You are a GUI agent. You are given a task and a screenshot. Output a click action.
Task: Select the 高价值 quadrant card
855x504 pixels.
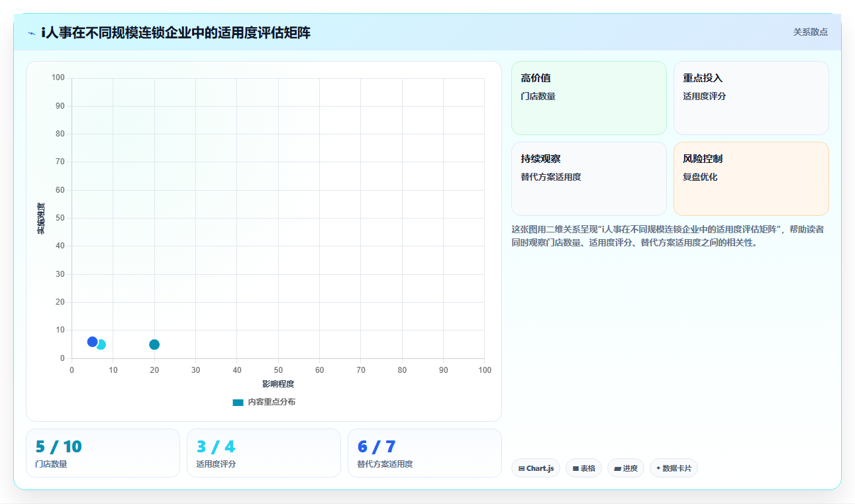pos(589,98)
